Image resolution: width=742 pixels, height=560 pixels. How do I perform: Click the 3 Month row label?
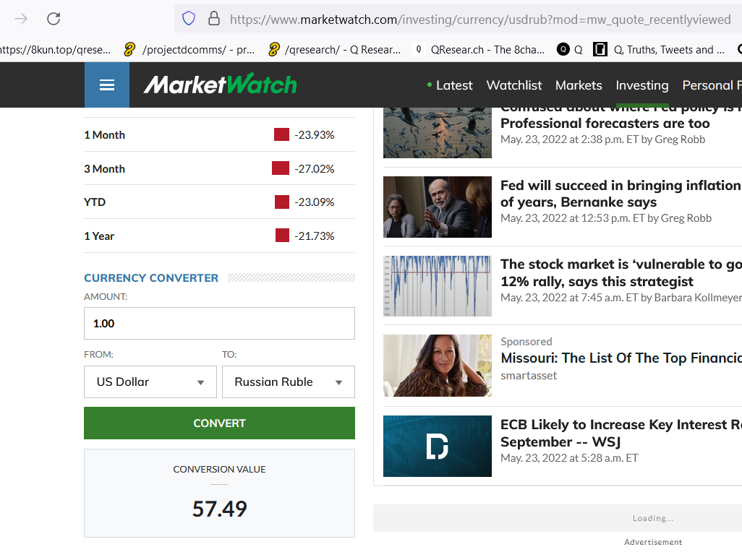tap(105, 169)
